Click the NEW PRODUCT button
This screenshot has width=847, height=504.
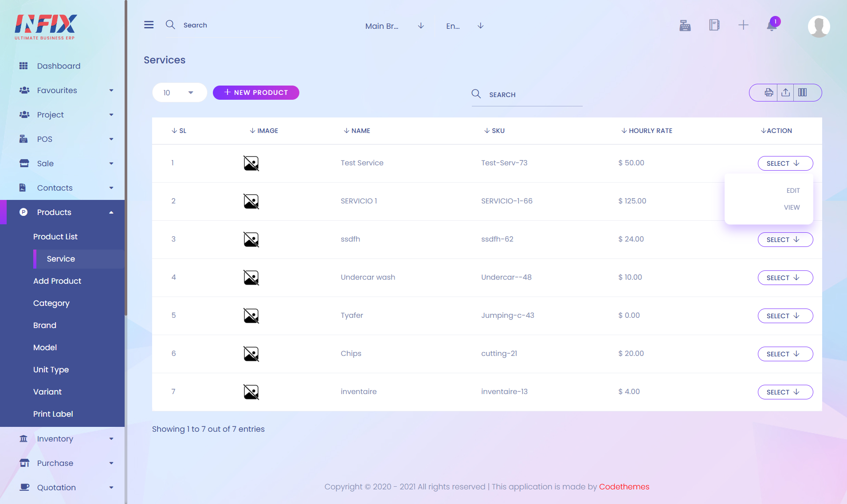(256, 92)
